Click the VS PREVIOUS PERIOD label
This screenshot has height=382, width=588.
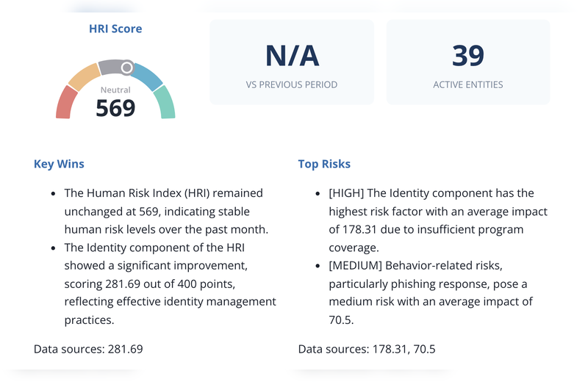click(292, 84)
